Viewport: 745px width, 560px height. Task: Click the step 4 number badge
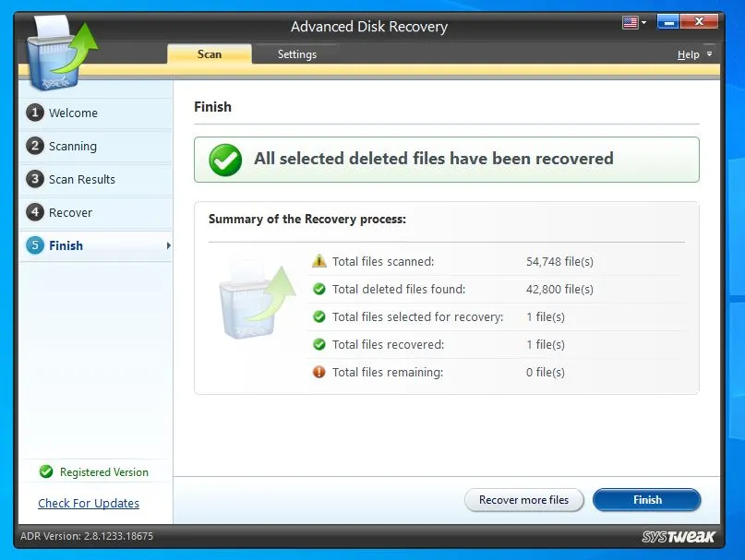pos(35,212)
